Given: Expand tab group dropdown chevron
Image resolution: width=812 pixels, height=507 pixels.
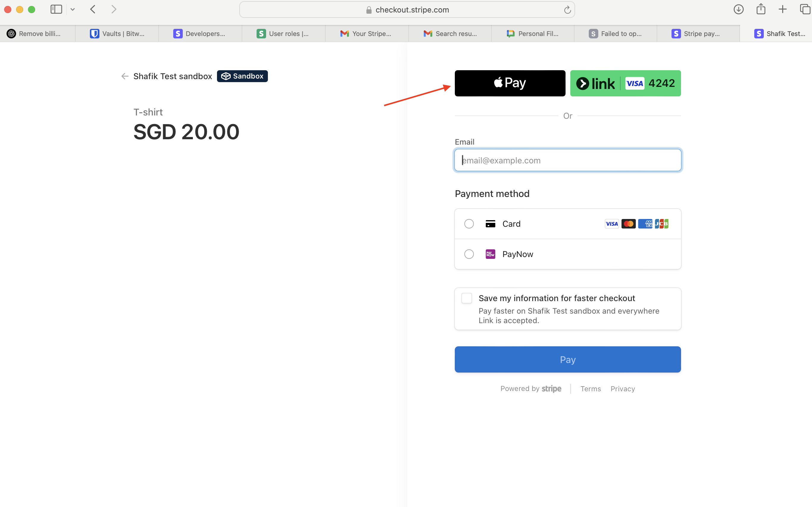Looking at the screenshot, I should [72, 10].
